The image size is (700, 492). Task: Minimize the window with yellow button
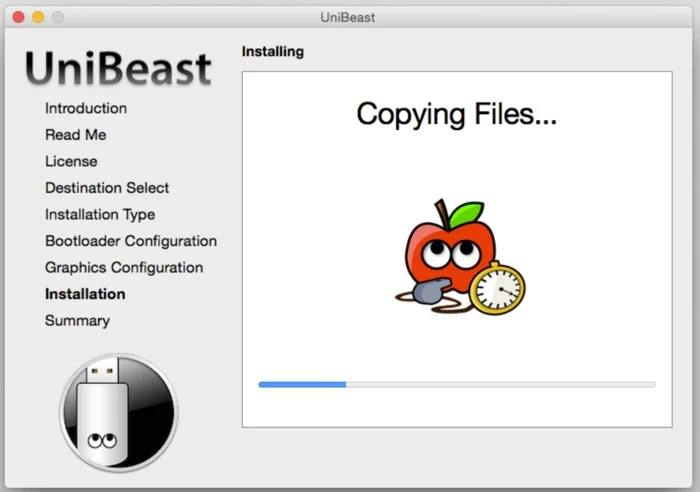[38, 17]
